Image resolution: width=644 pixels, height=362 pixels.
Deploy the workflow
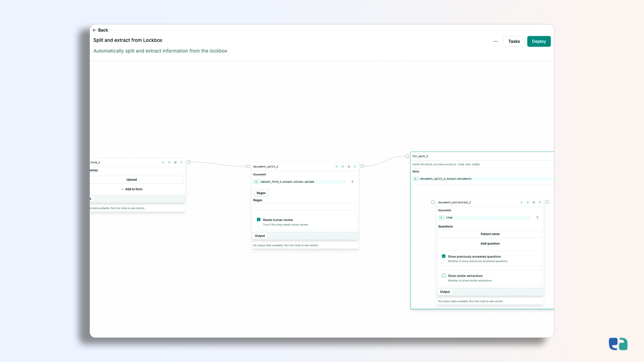(x=539, y=42)
